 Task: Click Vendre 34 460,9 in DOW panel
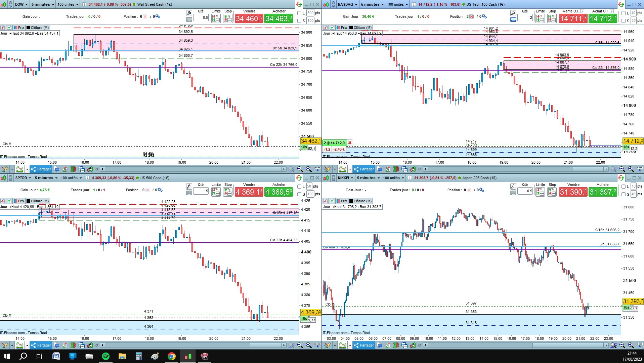coord(249,18)
